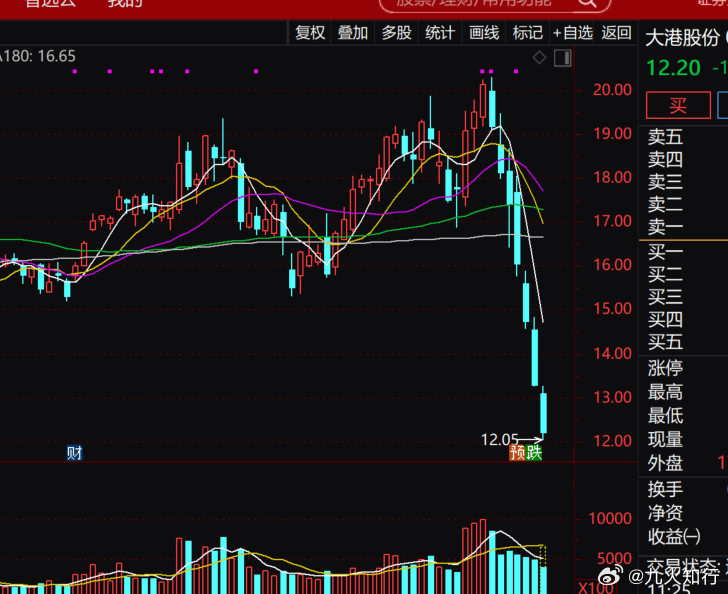Click the 12.00 price axis label
Viewport: 728px width, 594px height.
coord(612,441)
